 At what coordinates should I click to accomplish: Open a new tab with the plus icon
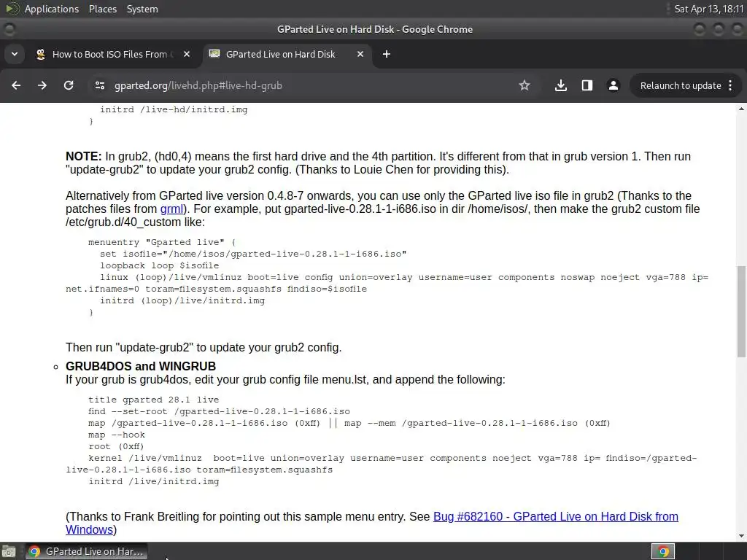[x=387, y=54]
